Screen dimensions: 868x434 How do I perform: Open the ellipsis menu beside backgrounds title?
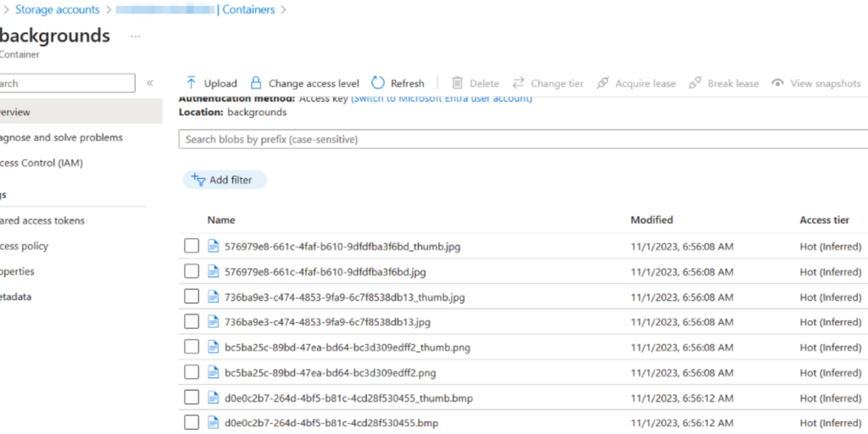click(135, 36)
